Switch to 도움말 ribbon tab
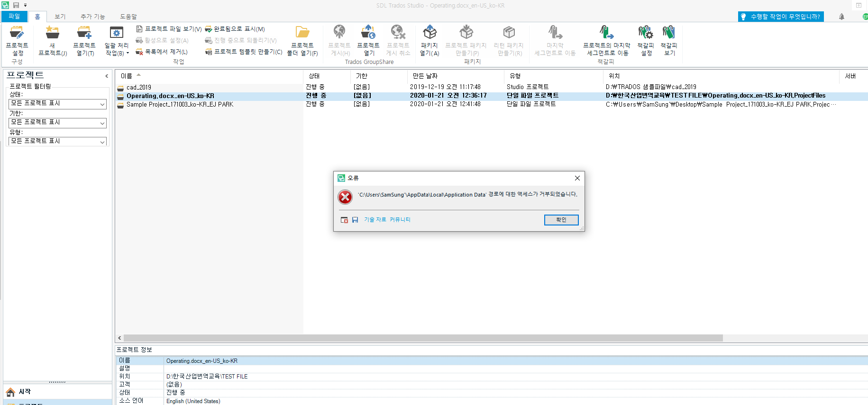 128,17
